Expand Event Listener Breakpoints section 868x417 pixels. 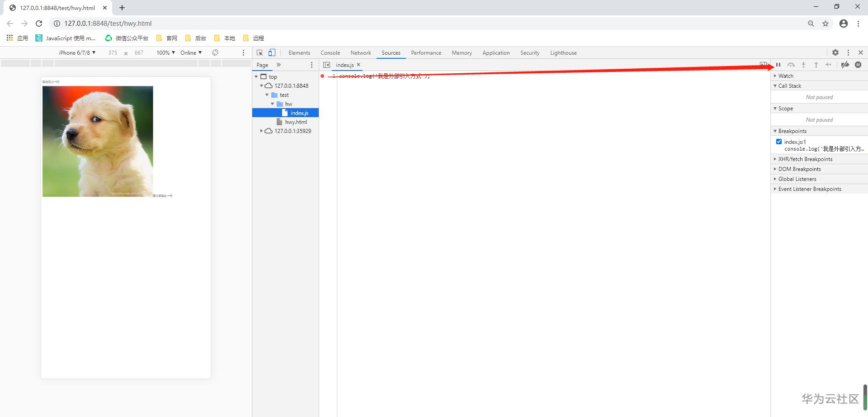pos(819,189)
